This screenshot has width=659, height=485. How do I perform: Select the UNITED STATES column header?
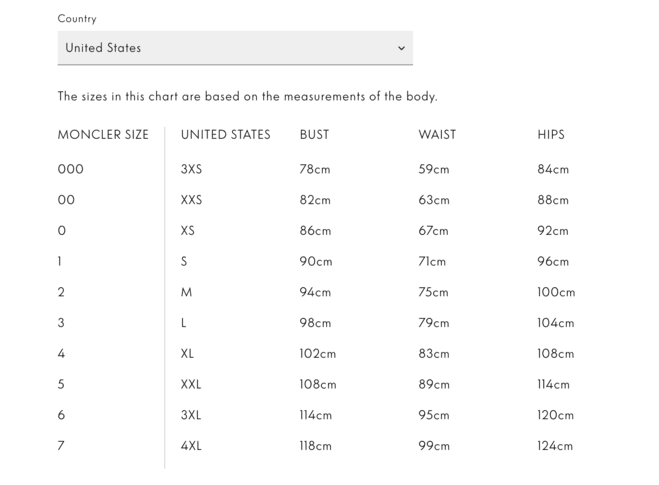[225, 134]
